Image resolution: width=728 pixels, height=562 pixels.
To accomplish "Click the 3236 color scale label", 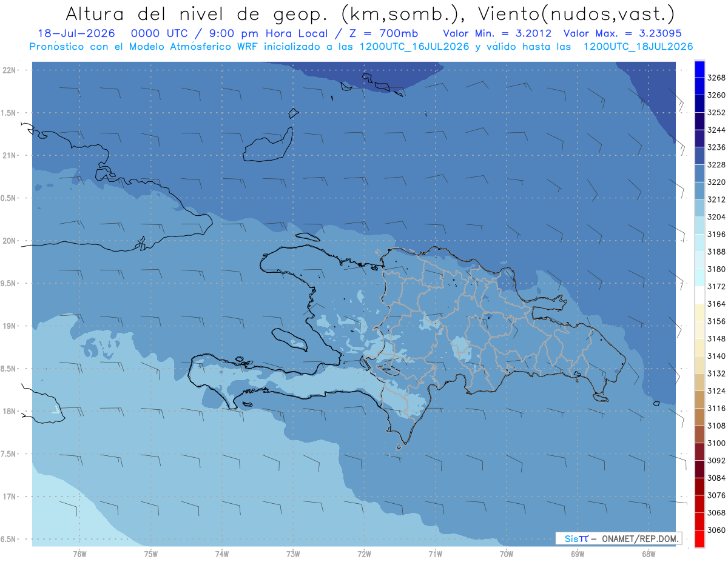I will (x=716, y=147).
